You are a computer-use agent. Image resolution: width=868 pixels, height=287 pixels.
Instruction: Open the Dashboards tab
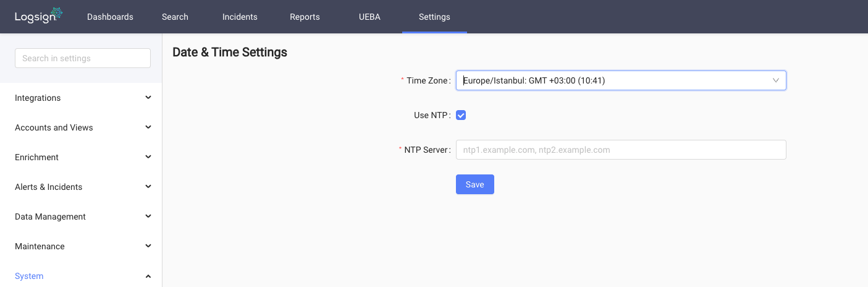tap(110, 17)
